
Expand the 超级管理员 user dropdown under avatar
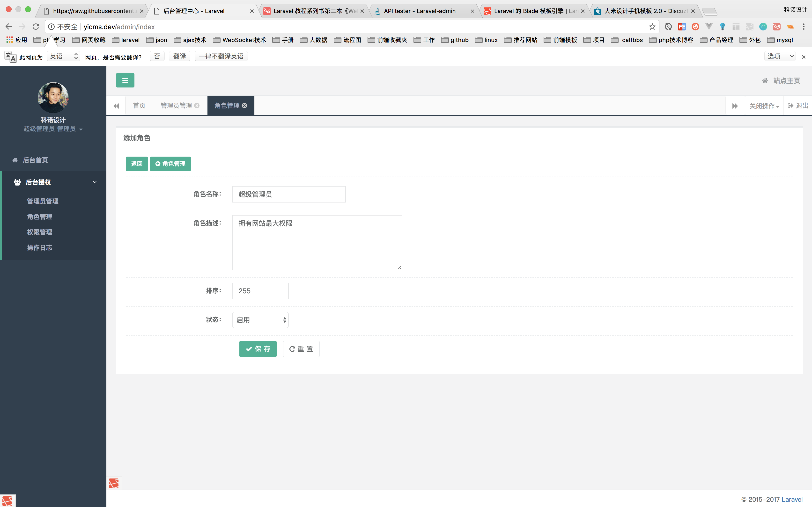coord(53,129)
